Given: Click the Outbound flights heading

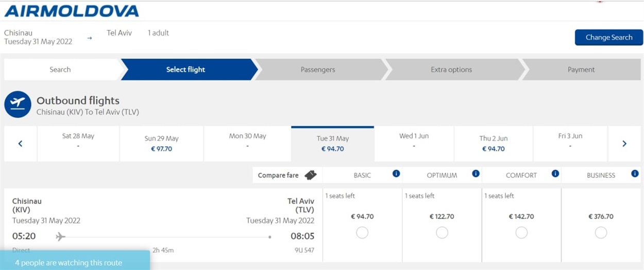Looking at the screenshot, I should tap(78, 101).
